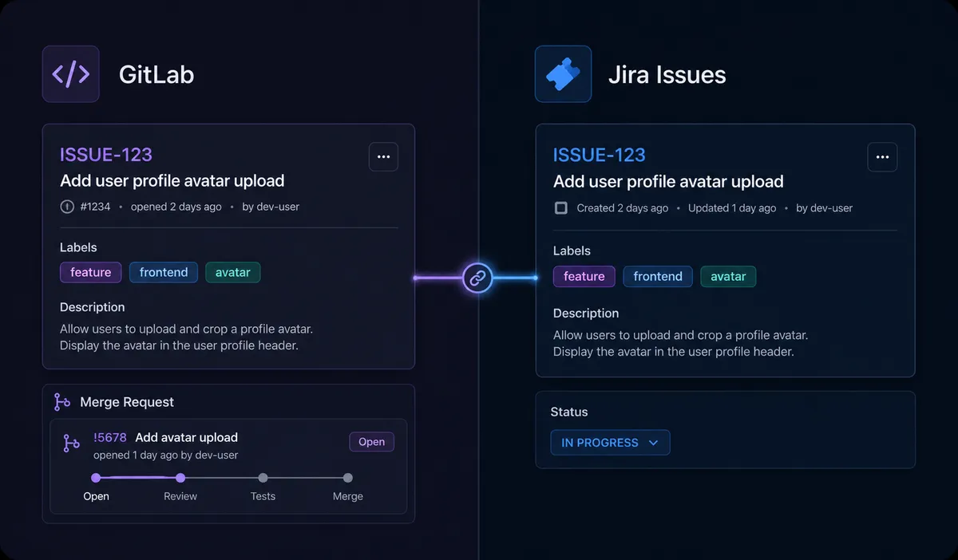This screenshot has width=958, height=560.
Task: Open merge request !5678 link
Action: pyautogui.click(x=110, y=437)
